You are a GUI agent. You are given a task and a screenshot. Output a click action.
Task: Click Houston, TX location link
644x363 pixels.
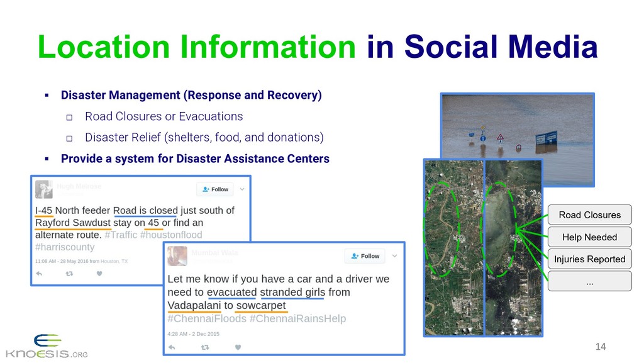pos(114,261)
